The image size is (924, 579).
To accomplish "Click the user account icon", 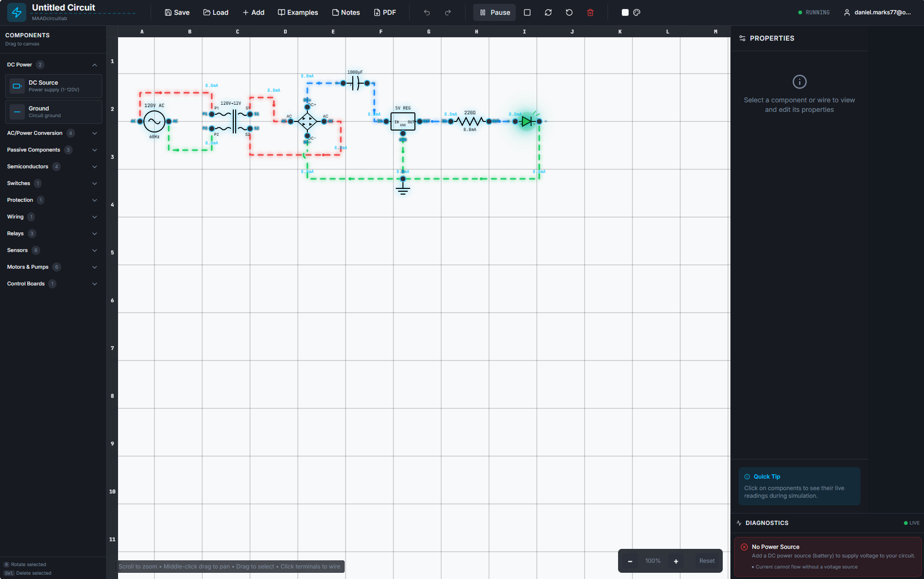I will 847,12.
